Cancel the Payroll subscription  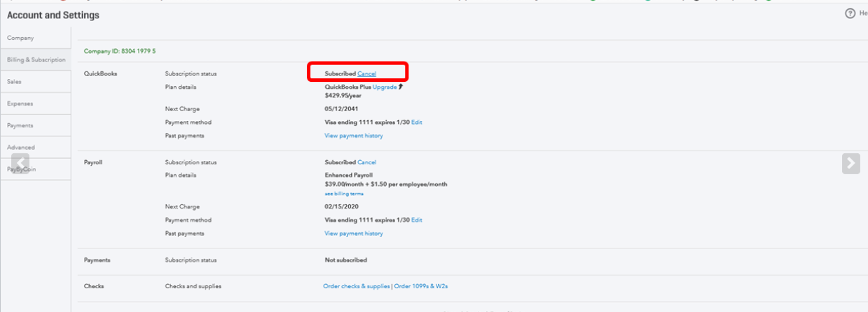click(366, 162)
